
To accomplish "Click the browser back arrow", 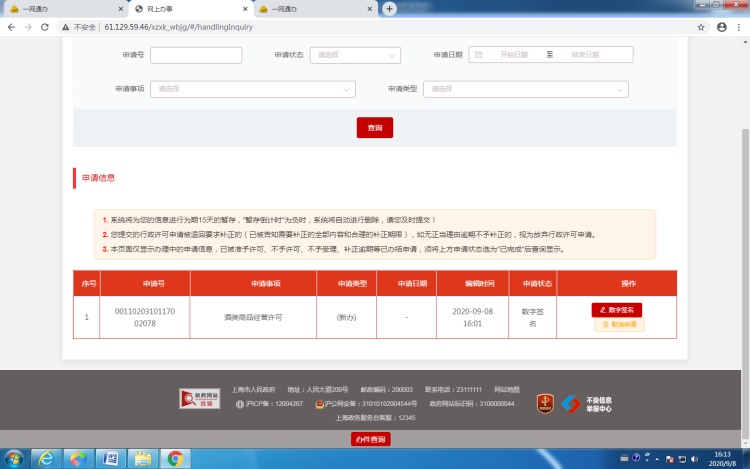I will pyautogui.click(x=10, y=27).
